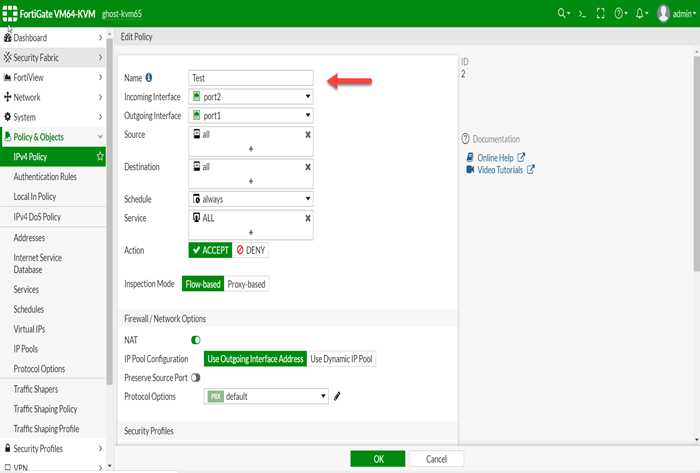Select Proxy-based inspection mode
This screenshot has width=700, height=473.
pos(246,284)
